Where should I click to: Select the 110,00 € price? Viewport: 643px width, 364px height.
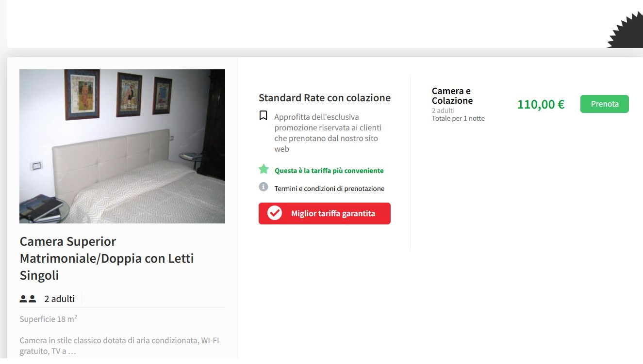pyautogui.click(x=541, y=104)
